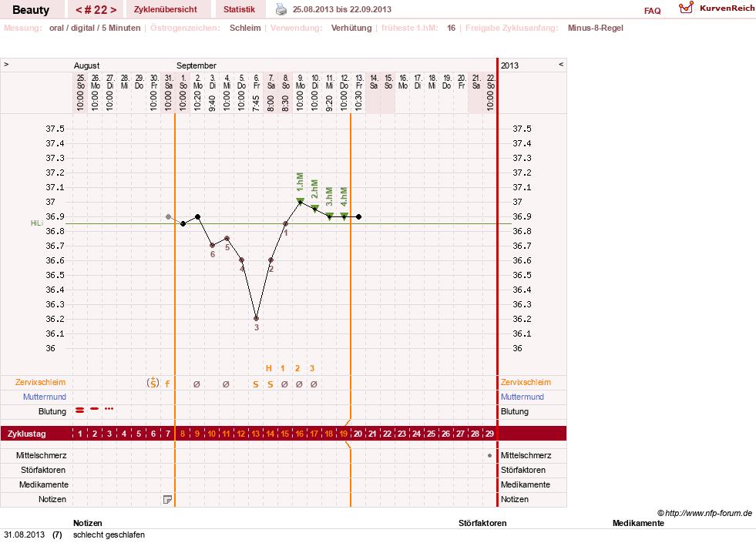Click the note text 'schlecht geschlafen'

click(109, 535)
